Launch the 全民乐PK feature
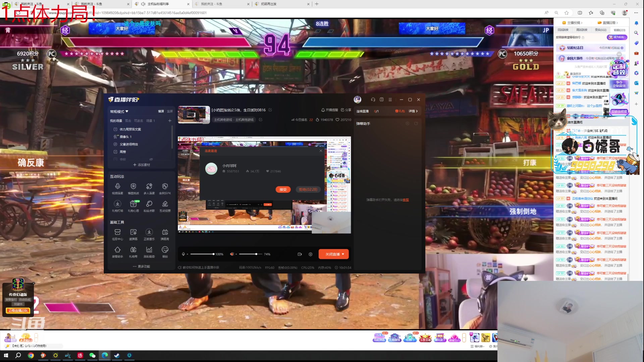The height and width of the screenshot is (362, 644). click(x=165, y=189)
